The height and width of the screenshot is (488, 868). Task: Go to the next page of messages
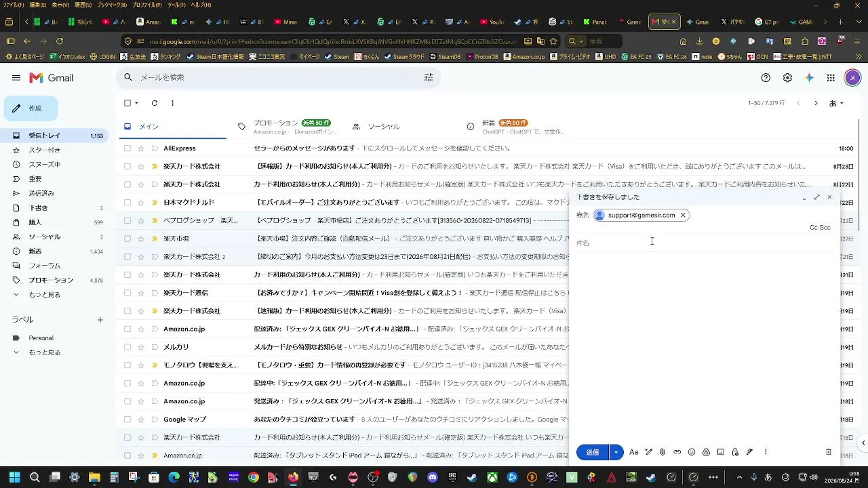(x=816, y=103)
